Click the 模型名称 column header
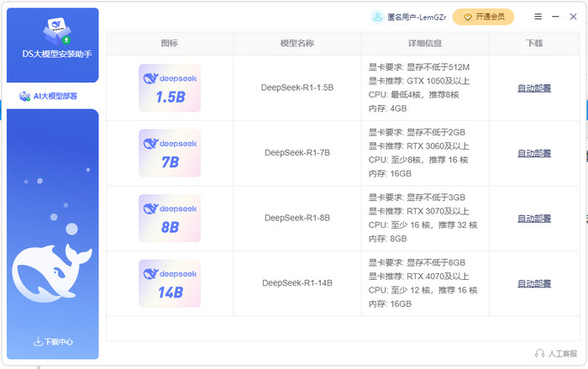 tap(297, 43)
